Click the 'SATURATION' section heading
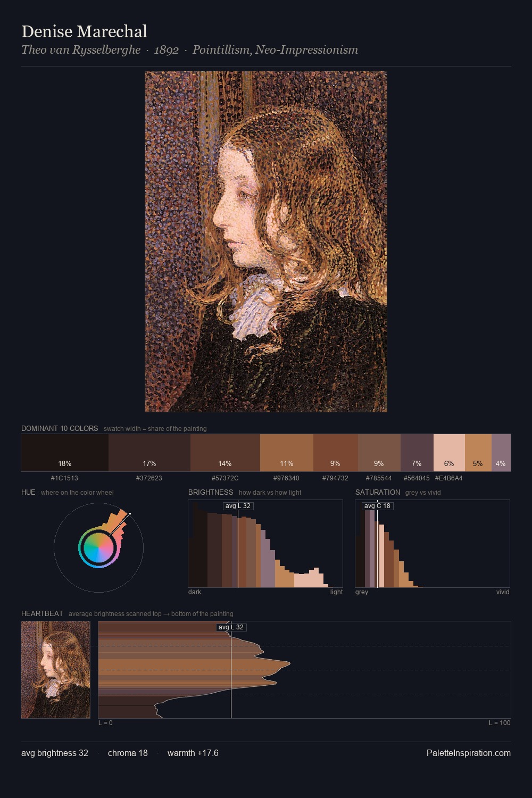 pyautogui.click(x=378, y=492)
